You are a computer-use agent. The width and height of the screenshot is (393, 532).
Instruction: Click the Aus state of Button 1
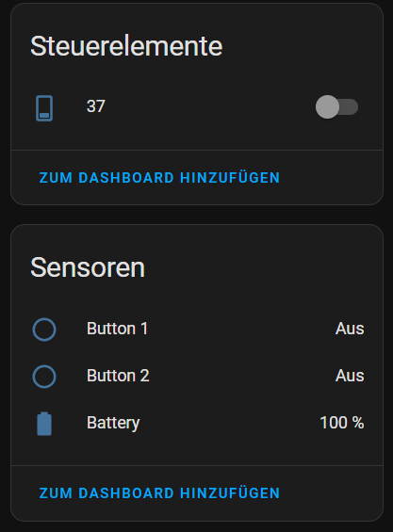pos(350,329)
